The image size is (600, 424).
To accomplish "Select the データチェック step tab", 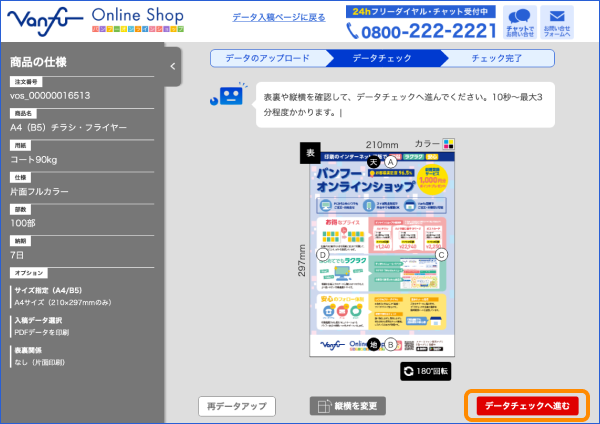I will click(x=382, y=58).
